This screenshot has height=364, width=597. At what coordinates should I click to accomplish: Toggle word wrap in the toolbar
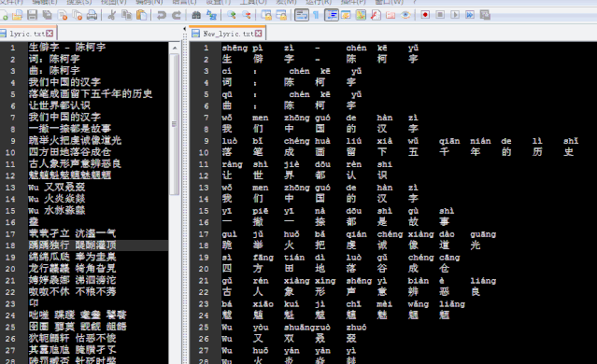[x=302, y=15]
